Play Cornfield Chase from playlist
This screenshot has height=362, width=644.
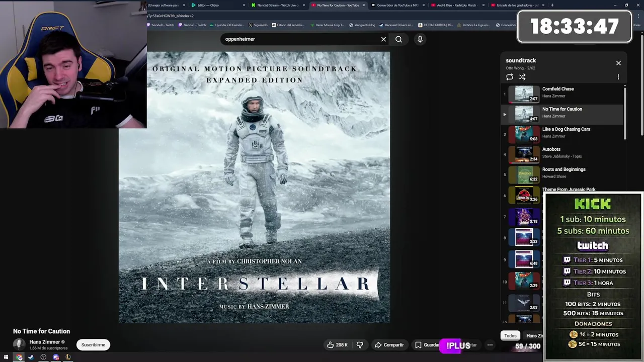563,93
